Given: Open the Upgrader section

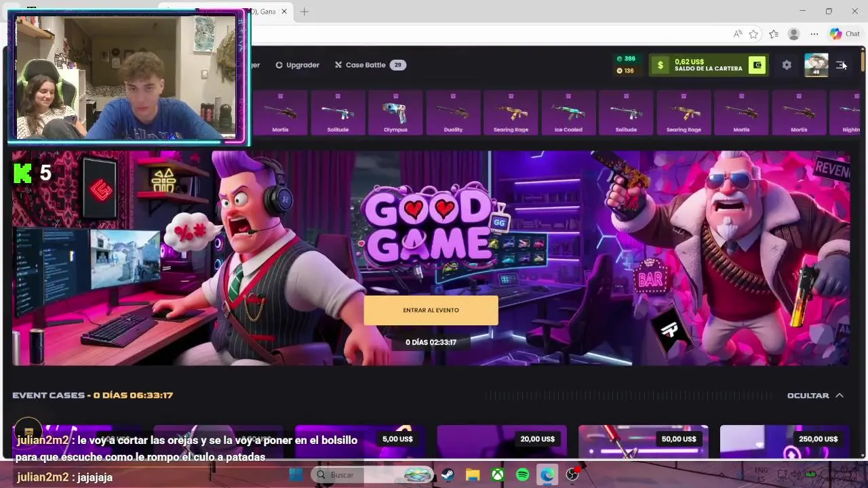Looking at the screenshot, I should (x=297, y=65).
